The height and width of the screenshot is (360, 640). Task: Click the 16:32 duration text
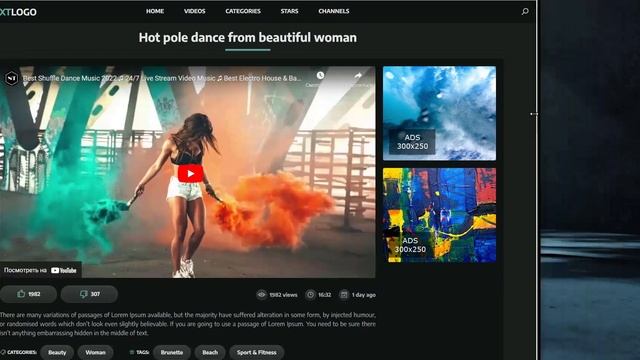coord(324,295)
